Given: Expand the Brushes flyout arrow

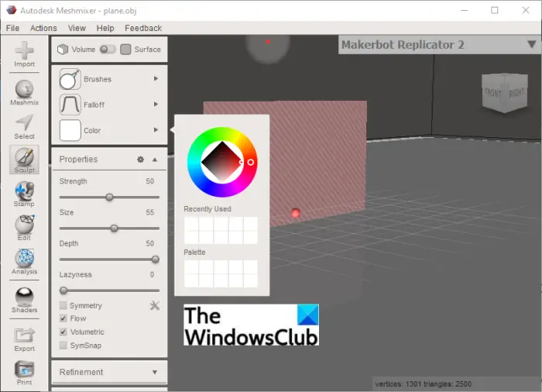Looking at the screenshot, I should click(156, 79).
